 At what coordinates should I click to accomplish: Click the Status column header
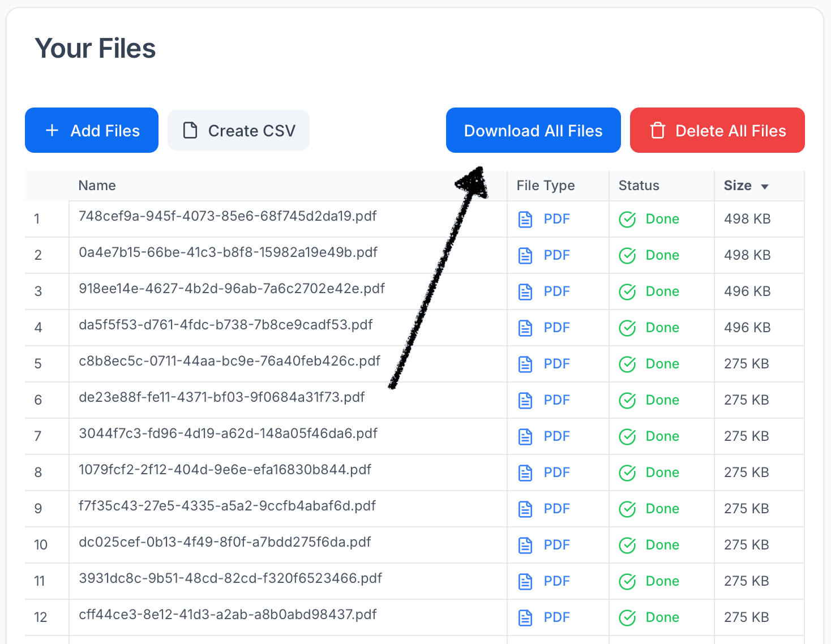(x=639, y=186)
